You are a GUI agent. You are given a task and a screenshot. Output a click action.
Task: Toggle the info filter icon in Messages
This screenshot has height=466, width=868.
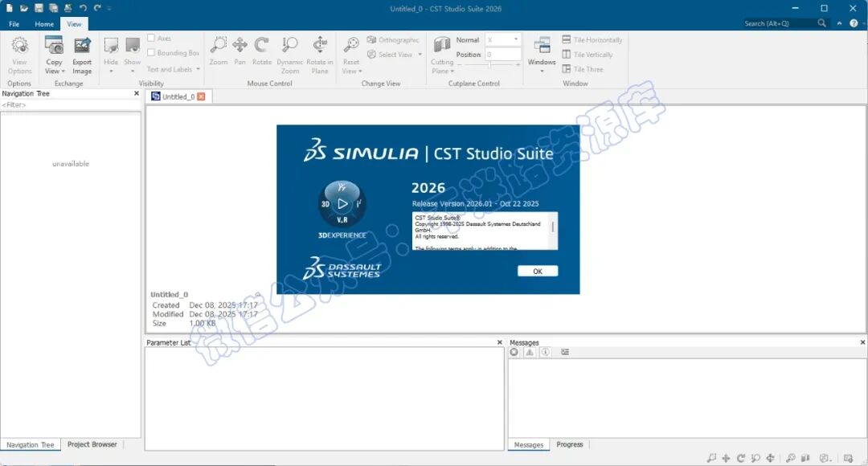[x=545, y=352]
